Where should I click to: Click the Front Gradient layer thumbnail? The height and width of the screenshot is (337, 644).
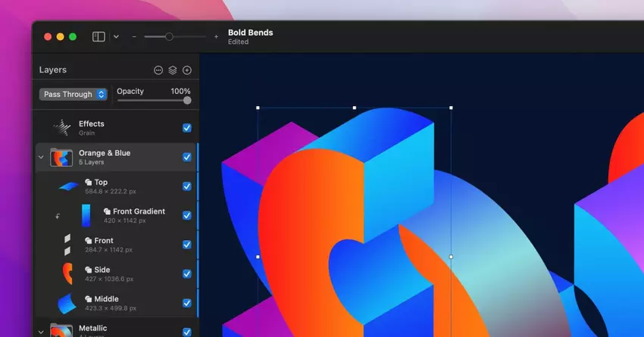coord(86,216)
